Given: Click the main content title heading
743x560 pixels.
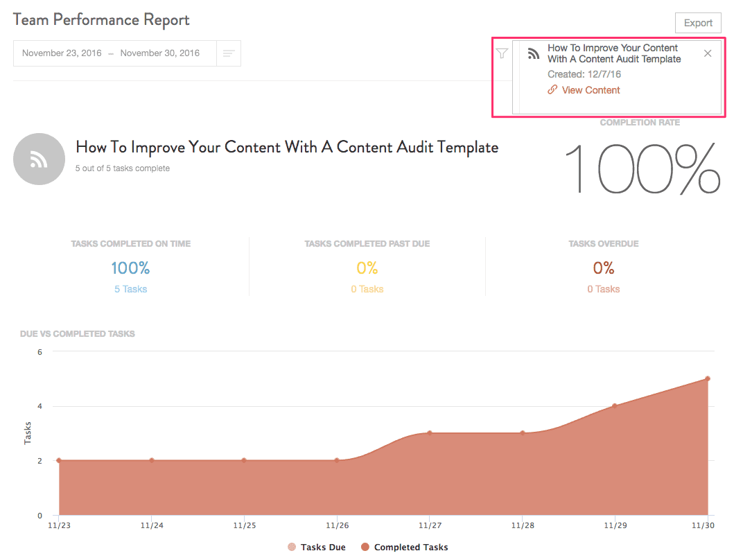Looking at the screenshot, I should (287, 148).
